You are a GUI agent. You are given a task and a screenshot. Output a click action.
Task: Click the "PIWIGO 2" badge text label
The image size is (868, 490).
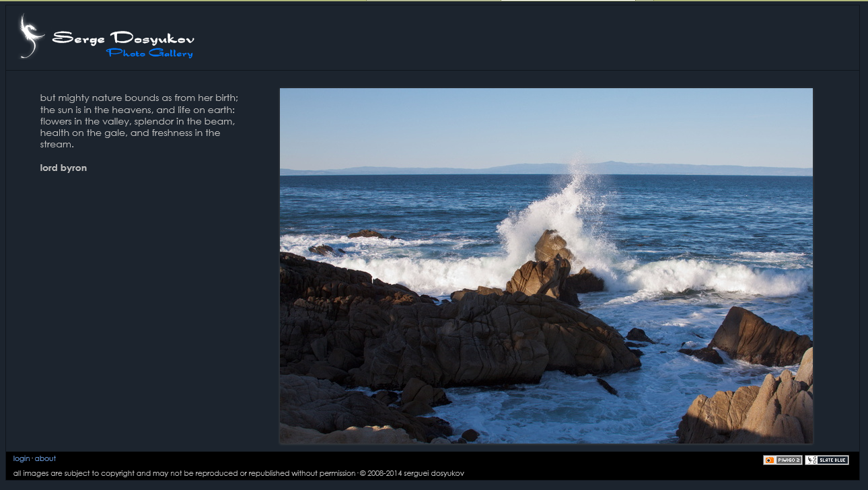pyautogui.click(x=789, y=460)
